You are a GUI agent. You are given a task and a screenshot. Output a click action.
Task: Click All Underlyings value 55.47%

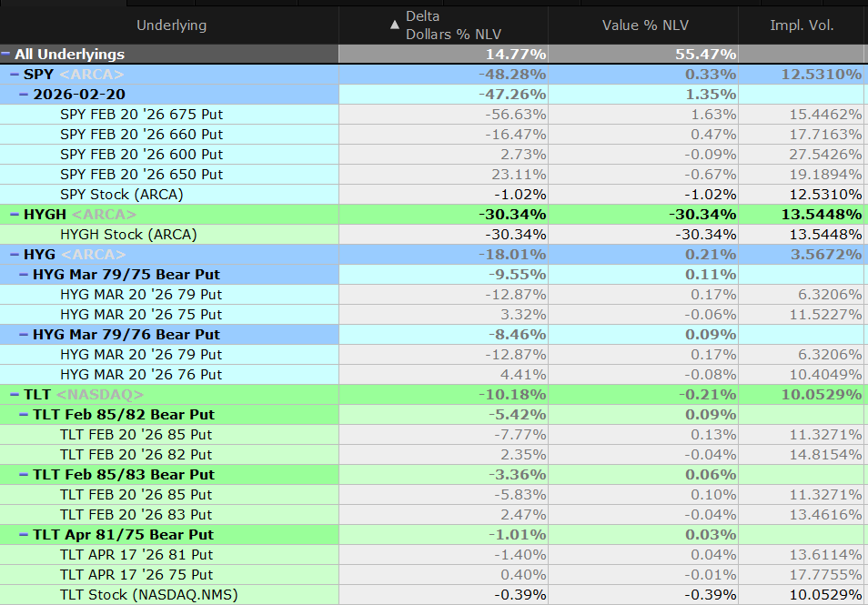[705, 55]
